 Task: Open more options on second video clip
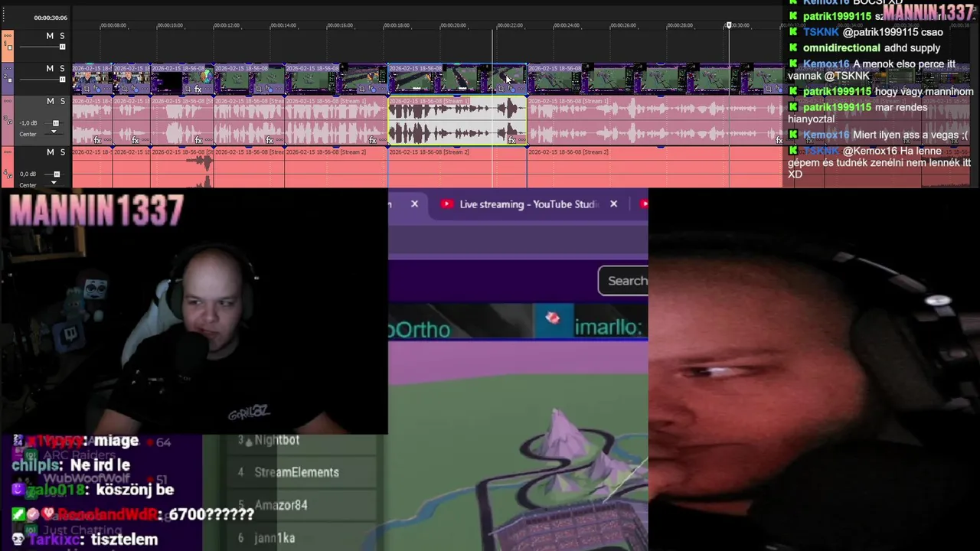(x=145, y=89)
